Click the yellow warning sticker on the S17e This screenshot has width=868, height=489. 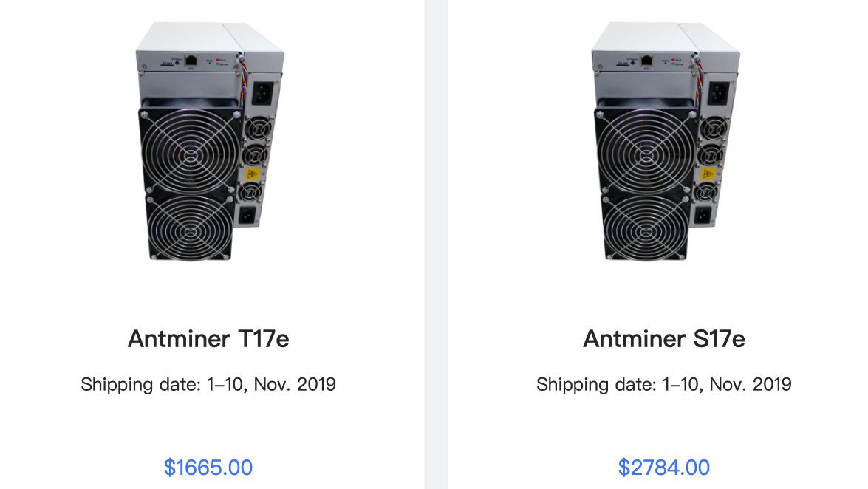point(708,176)
